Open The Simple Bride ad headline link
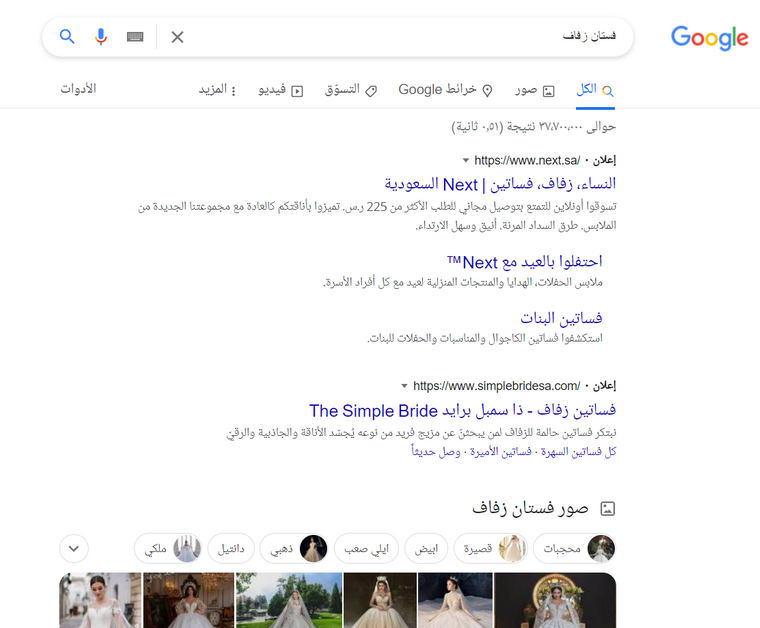 coord(462,410)
